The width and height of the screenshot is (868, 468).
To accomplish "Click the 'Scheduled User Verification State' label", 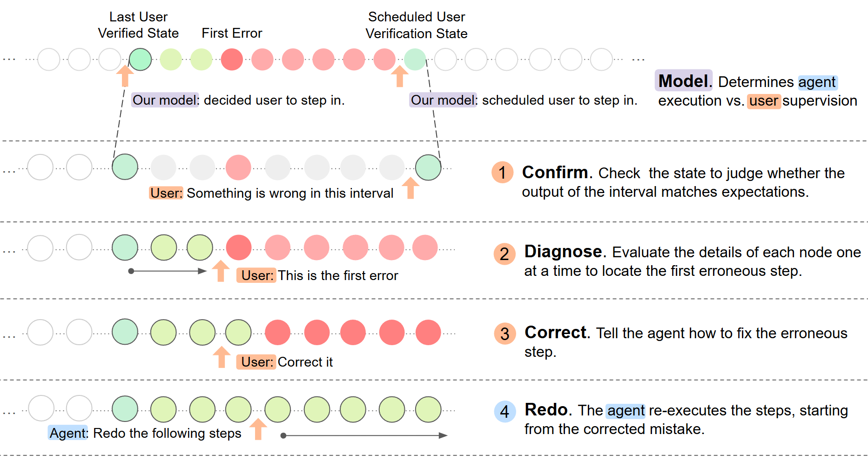I will [x=417, y=25].
